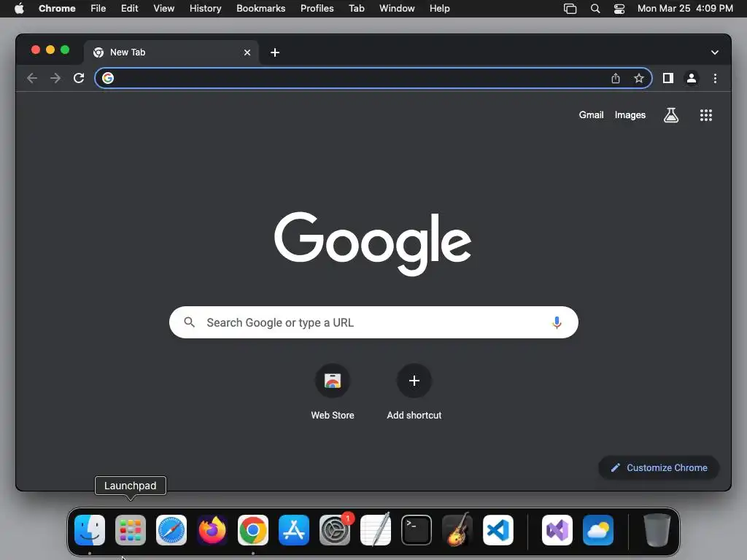Click the share icon in address bar
The width and height of the screenshot is (747, 560).
tap(616, 78)
